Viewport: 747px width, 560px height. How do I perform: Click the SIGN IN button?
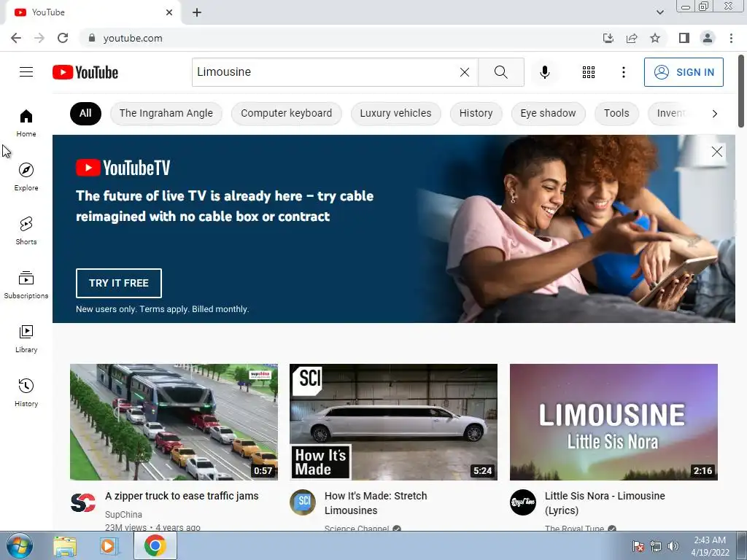coord(684,72)
